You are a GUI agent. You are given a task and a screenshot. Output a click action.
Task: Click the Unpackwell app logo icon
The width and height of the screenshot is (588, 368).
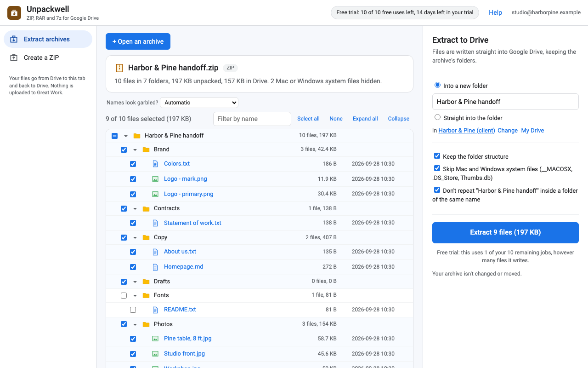14,13
